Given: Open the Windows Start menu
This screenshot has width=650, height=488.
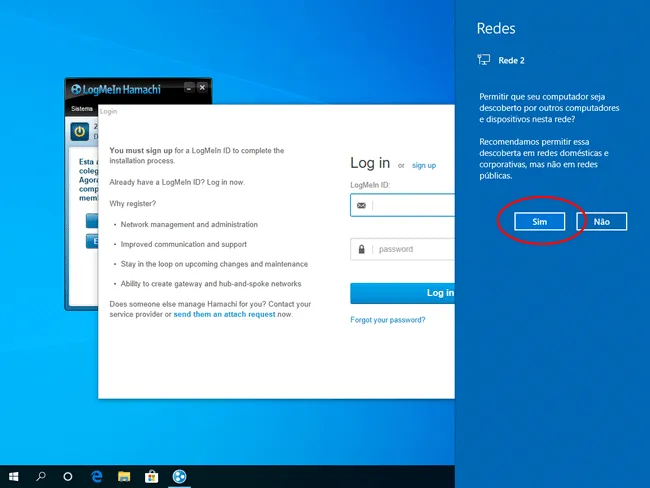Looking at the screenshot, I should [14, 477].
